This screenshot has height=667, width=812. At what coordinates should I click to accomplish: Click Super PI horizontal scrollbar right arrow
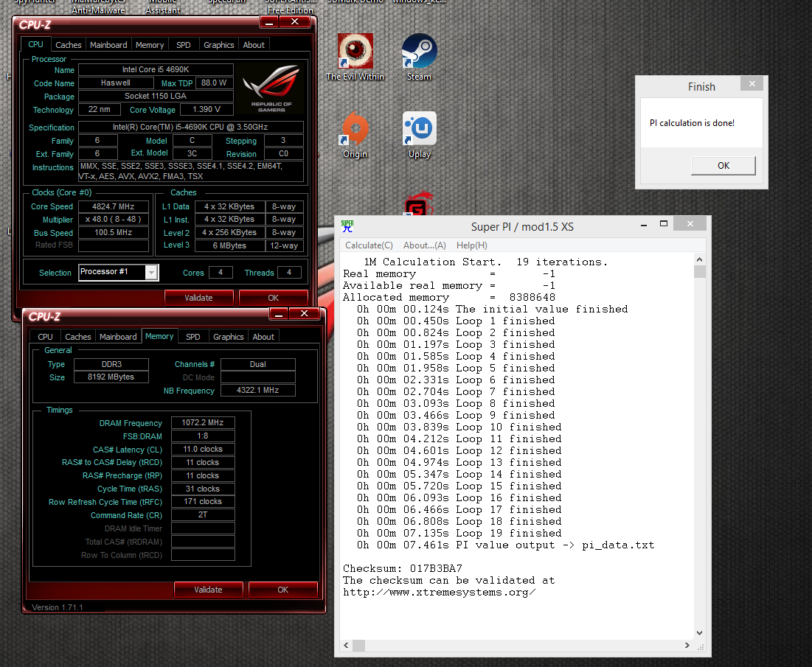tap(687, 646)
